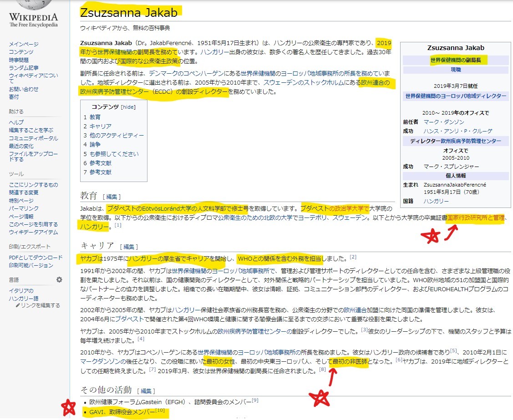
Task: Open 特別ページ link
Action: [x=21, y=201]
